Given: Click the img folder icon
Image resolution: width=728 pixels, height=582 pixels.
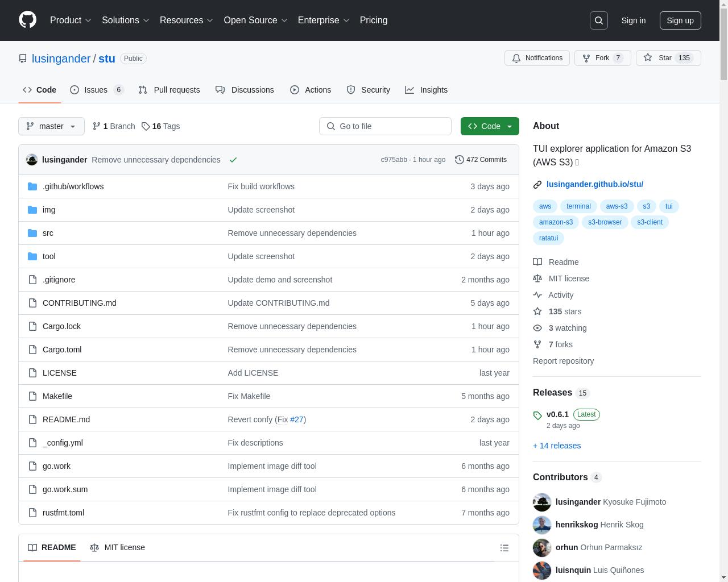Looking at the screenshot, I should click(32, 210).
